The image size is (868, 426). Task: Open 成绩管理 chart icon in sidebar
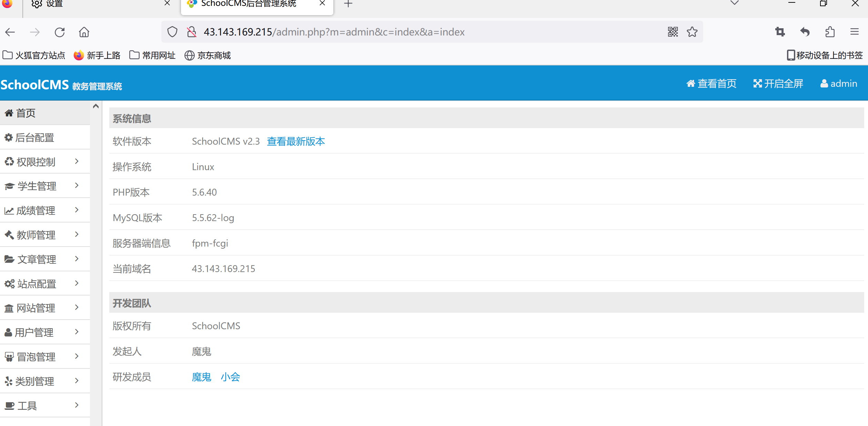[x=9, y=210]
